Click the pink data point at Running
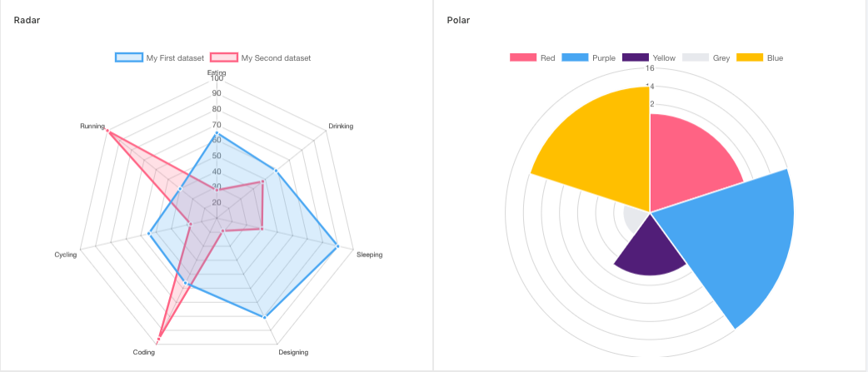The image size is (868, 372). pos(108,131)
